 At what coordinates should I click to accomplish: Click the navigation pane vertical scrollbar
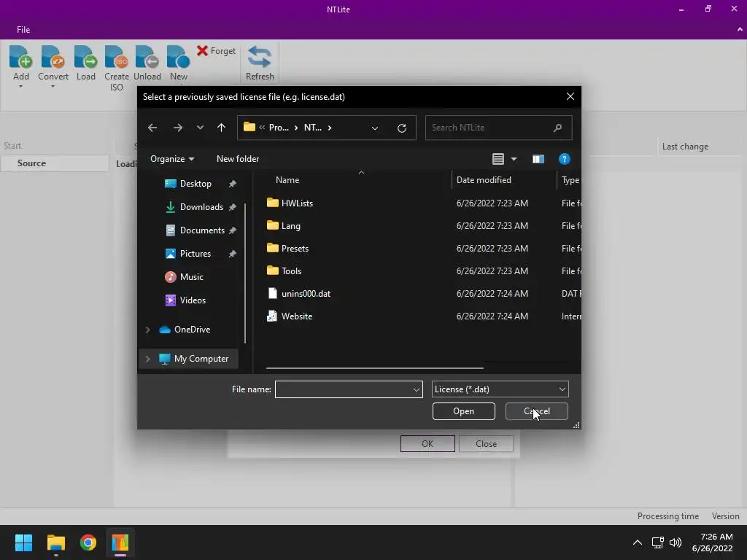245,273
